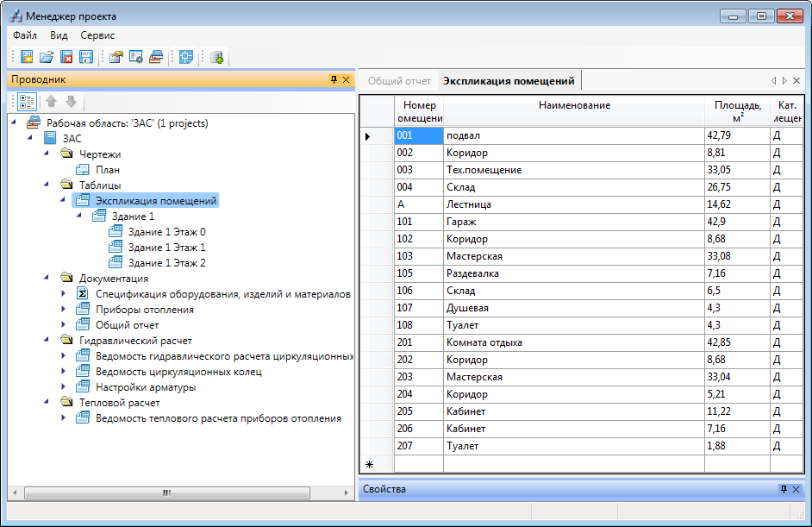Collapse the Здание 1 node
This screenshot has height=527, width=812.
tap(79, 216)
